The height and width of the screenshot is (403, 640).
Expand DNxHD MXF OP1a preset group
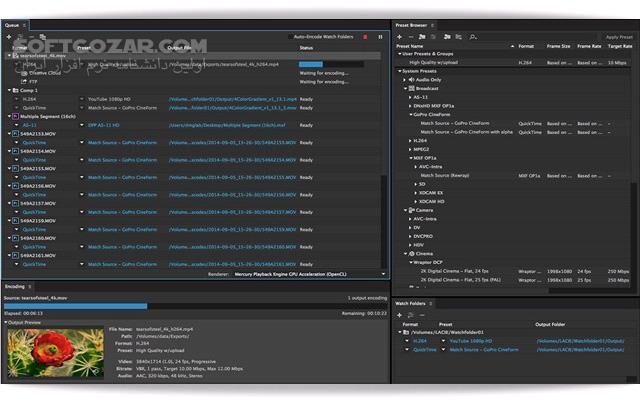tap(410, 106)
